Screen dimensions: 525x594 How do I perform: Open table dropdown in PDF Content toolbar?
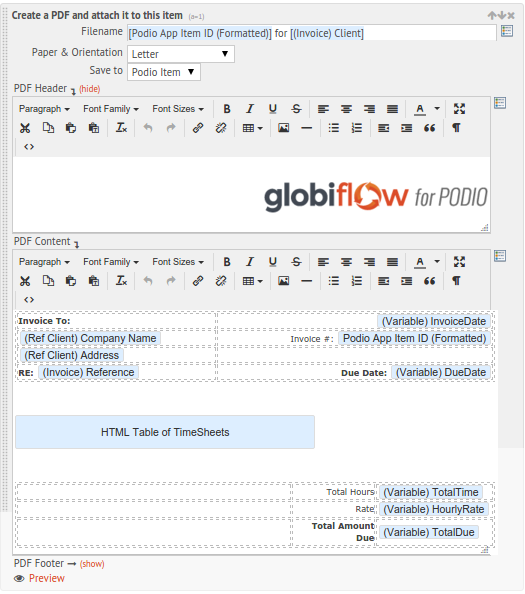tap(253, 281)
